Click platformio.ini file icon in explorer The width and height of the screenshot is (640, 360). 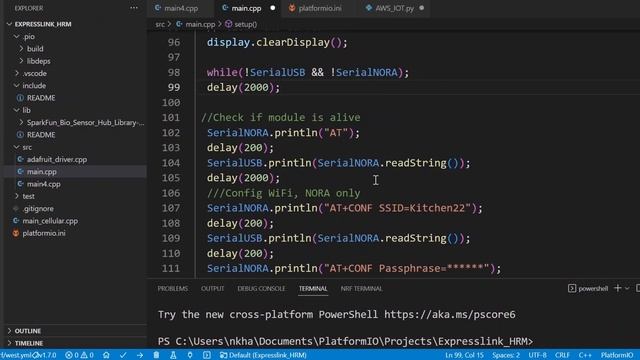[16, 233]
